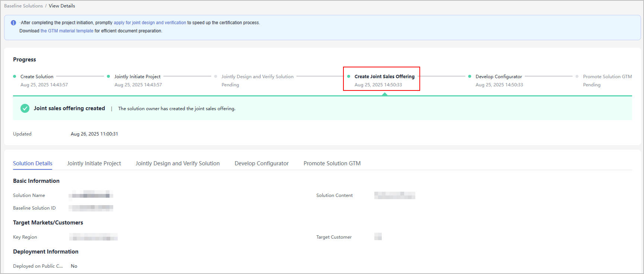Open the Jointly Design and Verify Solution tab
This screenshot has height=274, width=644.
click(x=177, y=163)
